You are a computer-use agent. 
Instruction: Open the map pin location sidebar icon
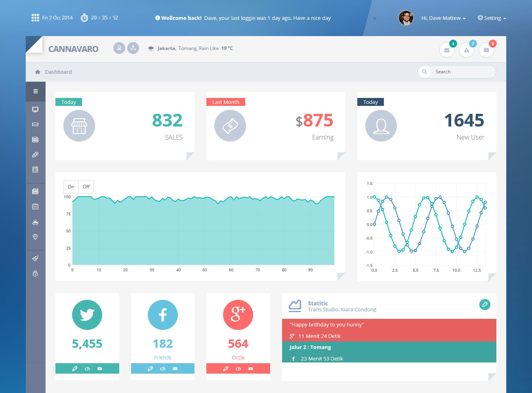pyautogui.click(x=35, y=237)
